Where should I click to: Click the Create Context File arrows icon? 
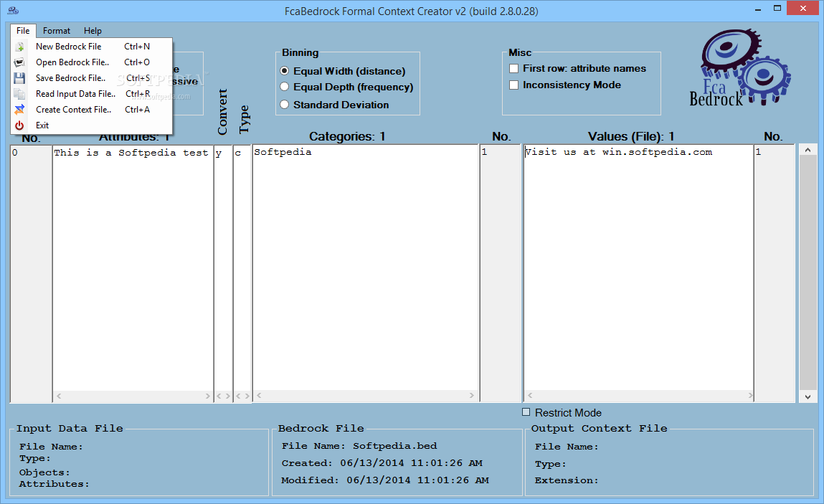19,110
